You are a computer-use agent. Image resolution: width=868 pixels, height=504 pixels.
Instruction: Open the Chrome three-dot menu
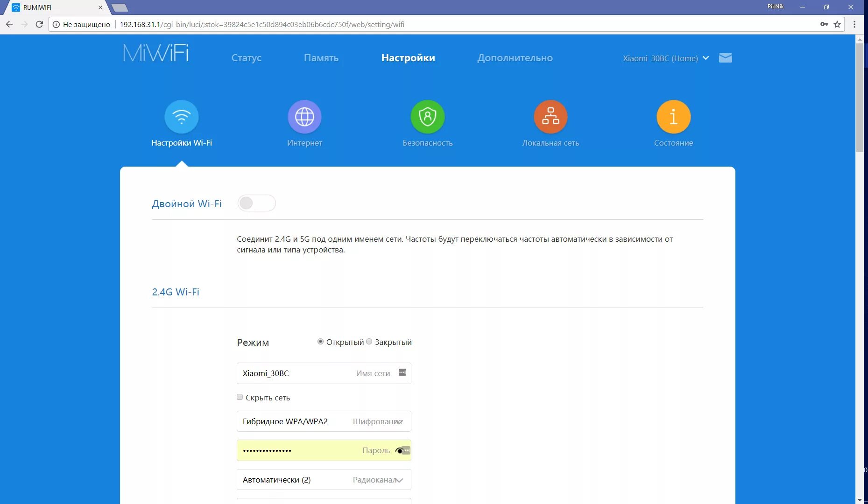tap(854, 24)
